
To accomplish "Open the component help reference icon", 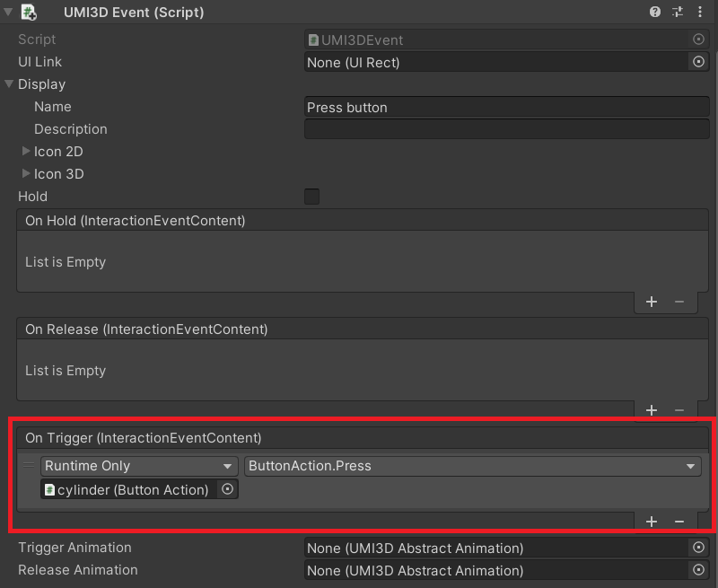I will pos(655,12).
